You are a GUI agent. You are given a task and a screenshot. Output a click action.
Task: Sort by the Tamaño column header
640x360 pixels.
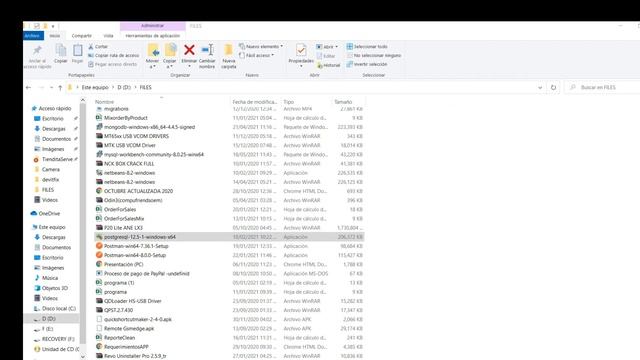[x=343, y=102]
